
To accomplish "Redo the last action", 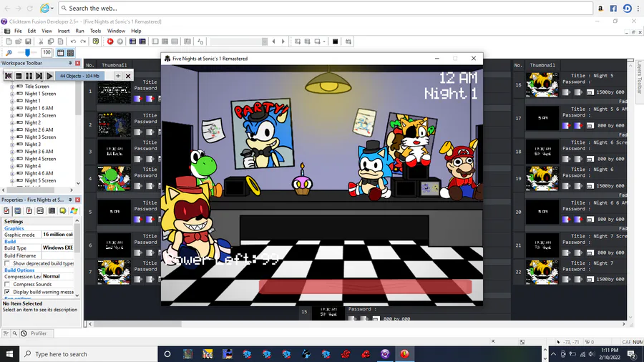I will tap(83, 41).
